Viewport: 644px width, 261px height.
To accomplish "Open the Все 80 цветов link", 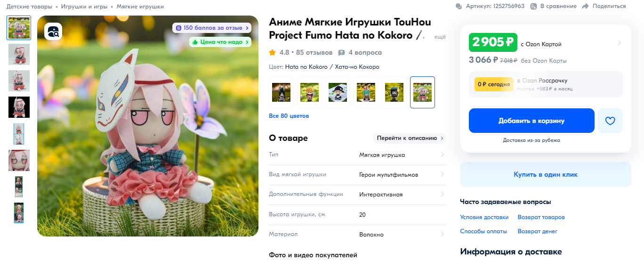I will coord(289,115).
